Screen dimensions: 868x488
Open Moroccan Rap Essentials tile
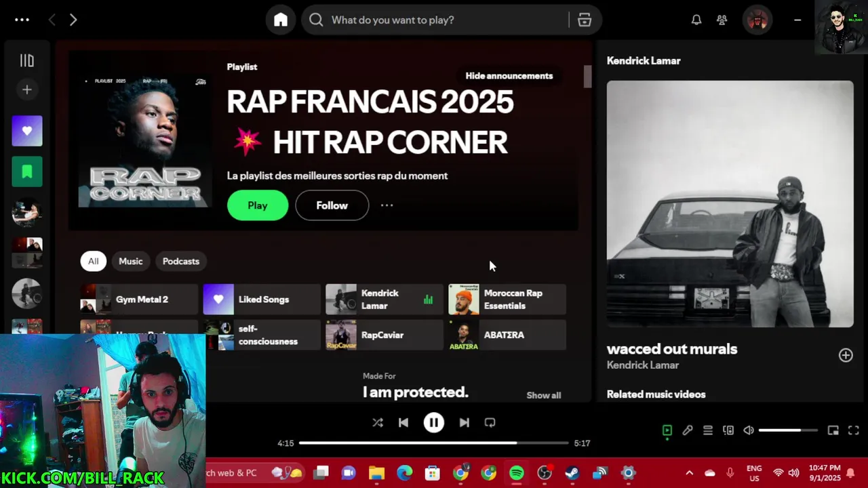[x=507, y=300]
